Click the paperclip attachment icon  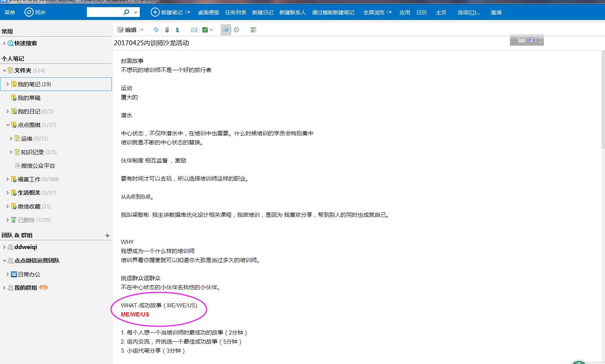coord(167,30)
